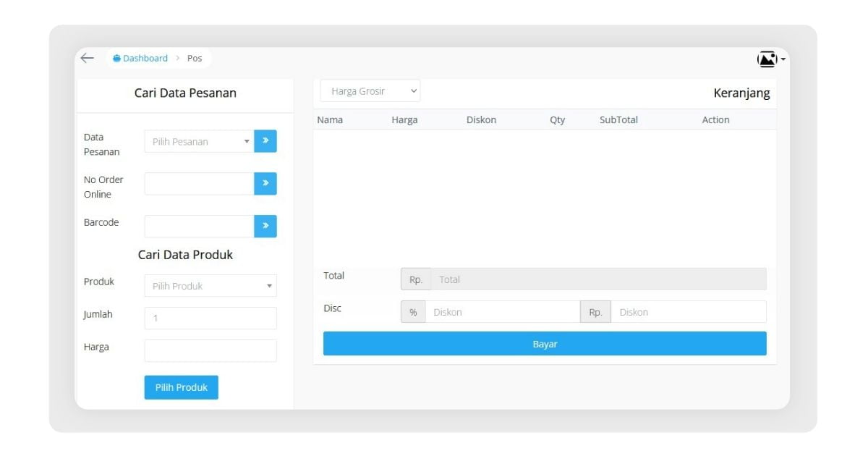Open the Harga Grosir dropdown

(370, 91)
